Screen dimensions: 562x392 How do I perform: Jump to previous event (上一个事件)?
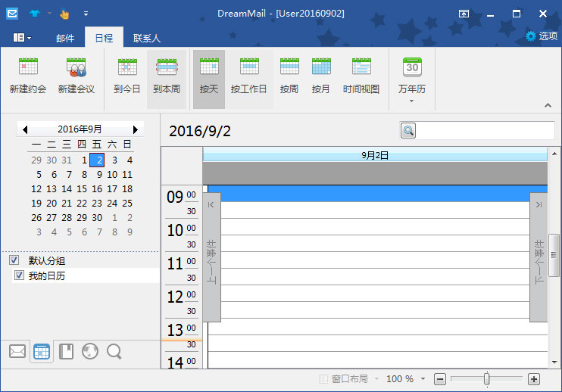211,257
